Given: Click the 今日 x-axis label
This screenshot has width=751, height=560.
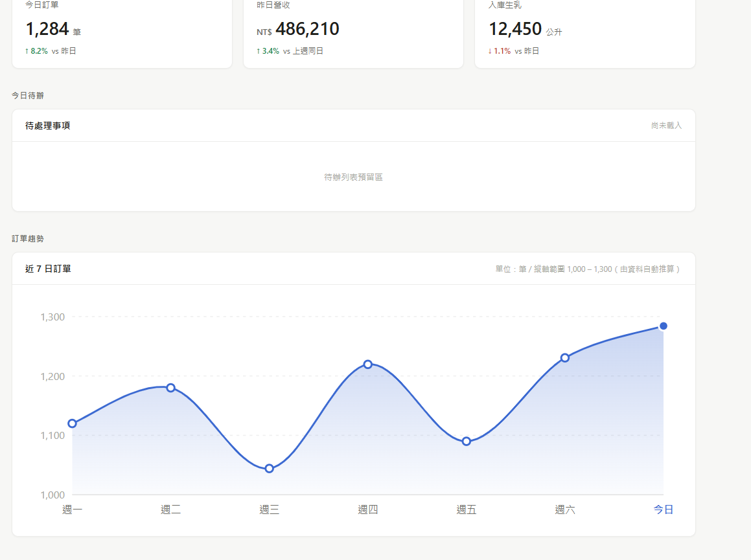Looking at the screenshot, I should tap(664, 510).
